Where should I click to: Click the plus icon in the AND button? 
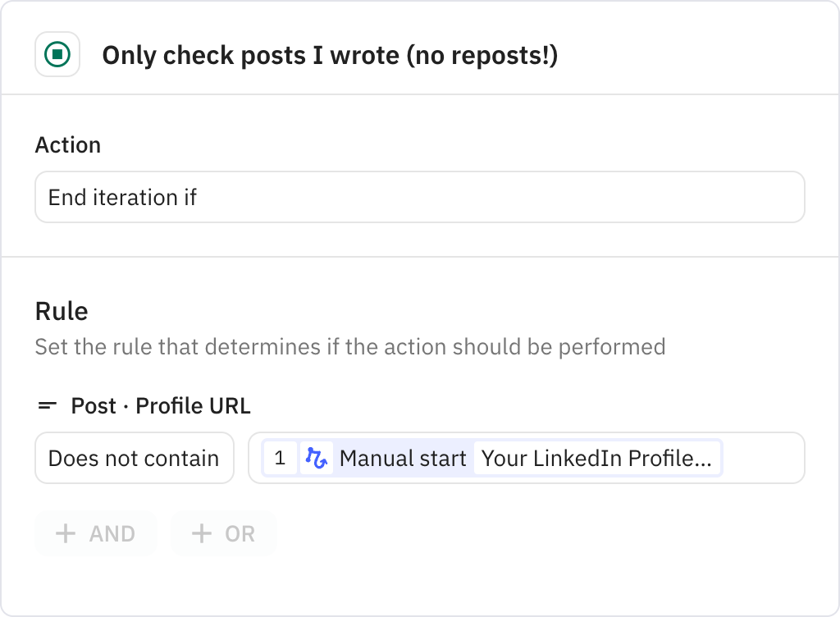[x=65, y=534]
